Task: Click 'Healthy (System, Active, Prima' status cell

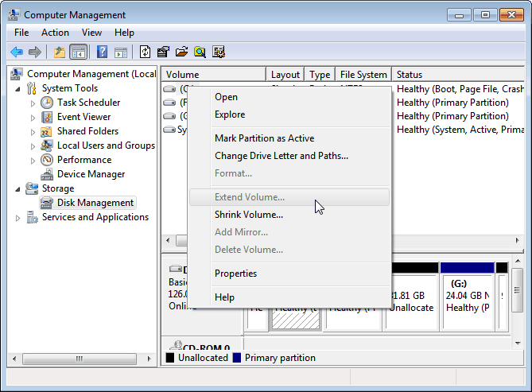Action: [460, 130]
